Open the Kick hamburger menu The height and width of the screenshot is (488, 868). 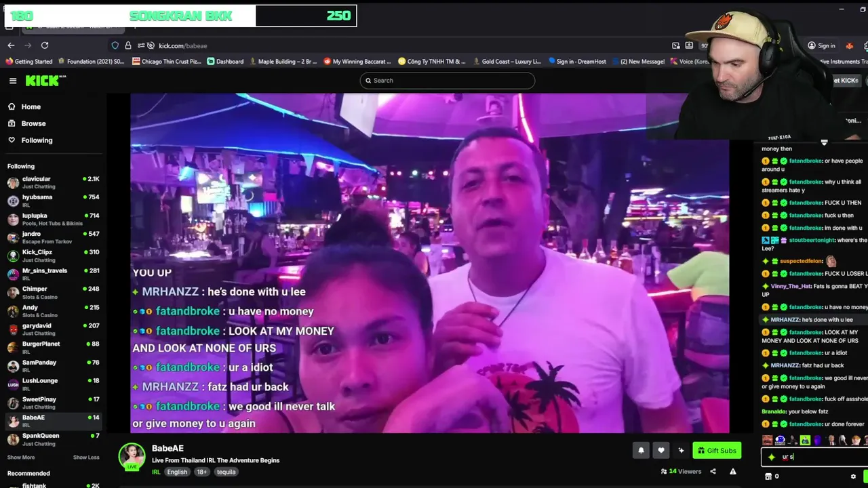13,81
